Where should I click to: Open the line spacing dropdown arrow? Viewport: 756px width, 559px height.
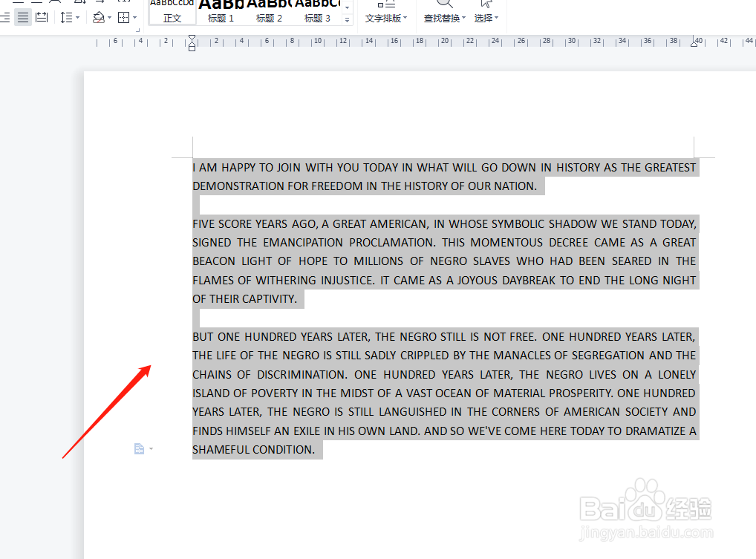point(78,18)
